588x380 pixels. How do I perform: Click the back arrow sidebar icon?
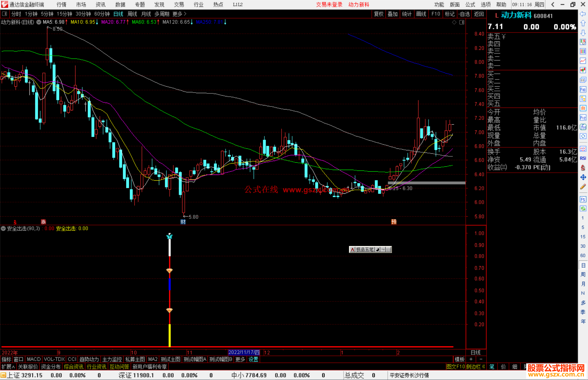[583, 14]
